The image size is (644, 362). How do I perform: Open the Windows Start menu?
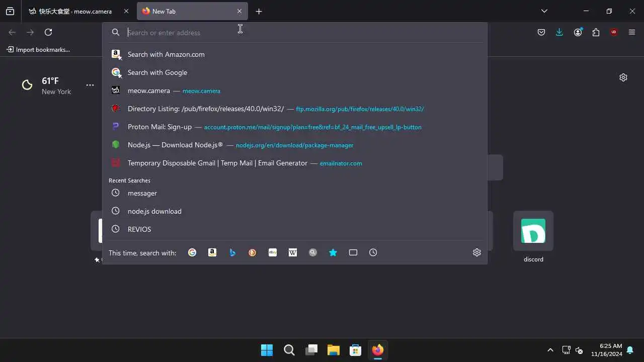pyautogui.click(x=267, y=350)
